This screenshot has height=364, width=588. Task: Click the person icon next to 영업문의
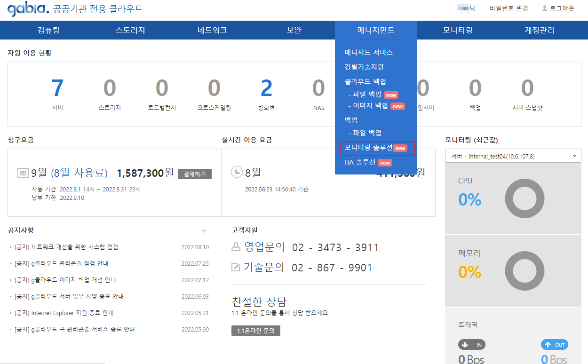pos(236,247)
